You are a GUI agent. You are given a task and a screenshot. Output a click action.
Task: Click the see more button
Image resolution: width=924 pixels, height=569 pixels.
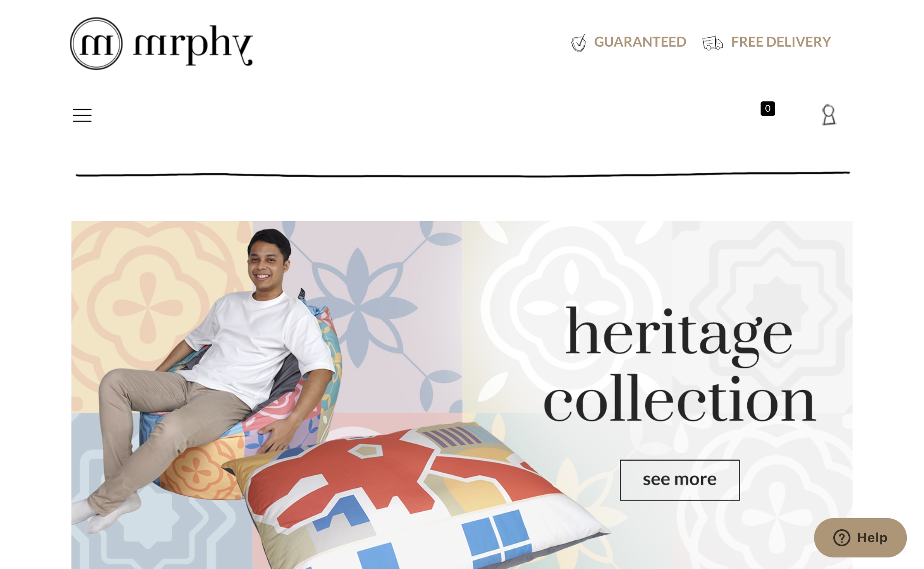tap(680, 480)
